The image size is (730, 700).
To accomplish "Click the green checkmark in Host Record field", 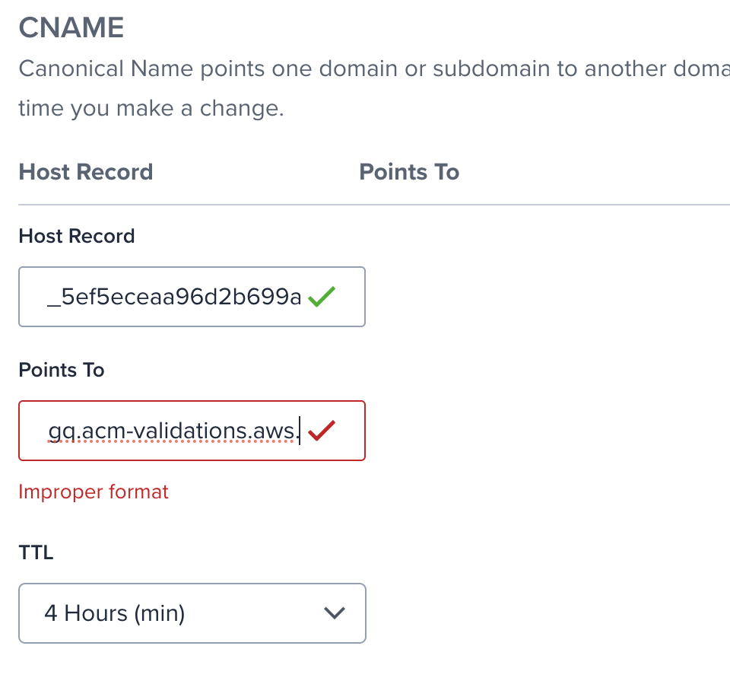I will tap(322, 297).
